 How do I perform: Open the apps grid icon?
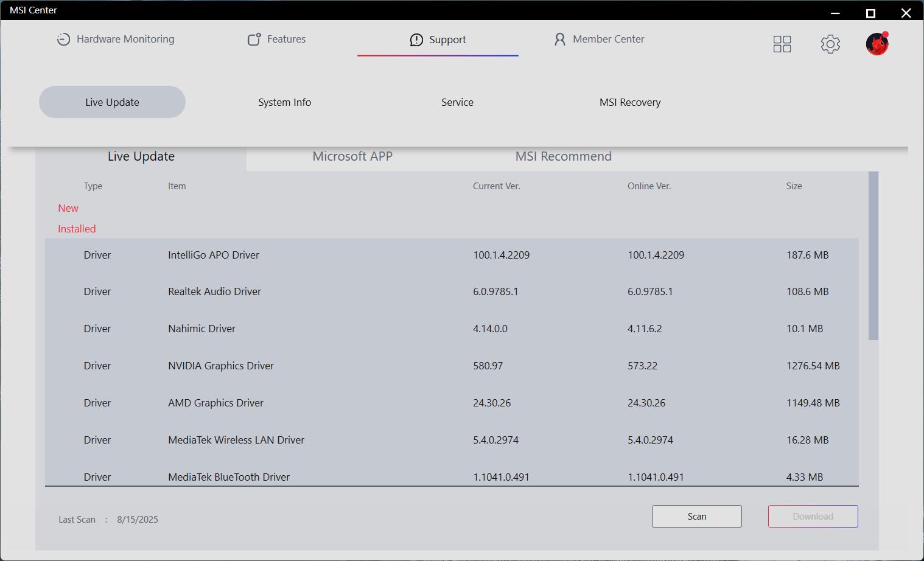[782, 44]
